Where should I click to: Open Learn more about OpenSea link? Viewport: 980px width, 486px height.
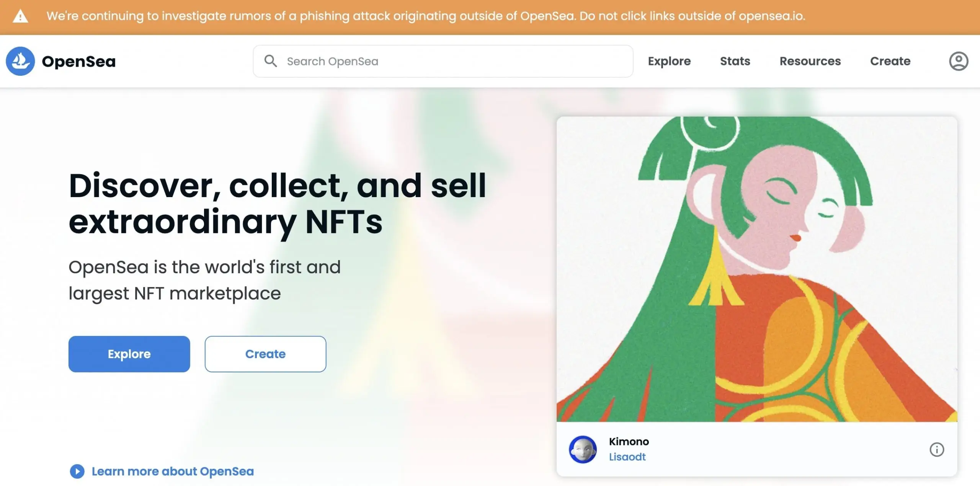[173, 471]
